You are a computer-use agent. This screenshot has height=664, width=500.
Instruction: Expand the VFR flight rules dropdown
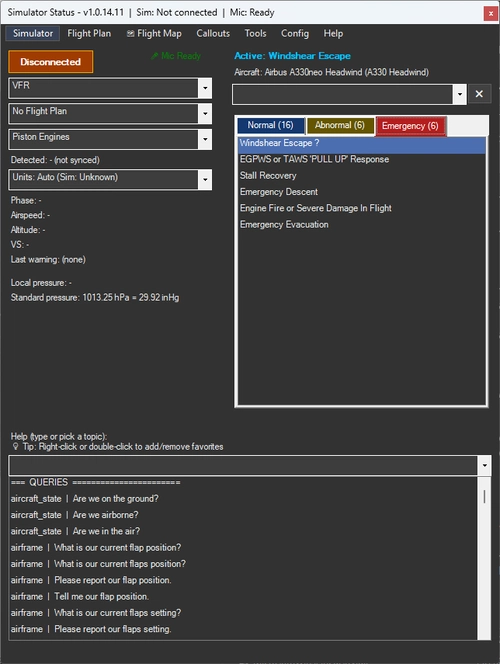(x=205, y=88)
